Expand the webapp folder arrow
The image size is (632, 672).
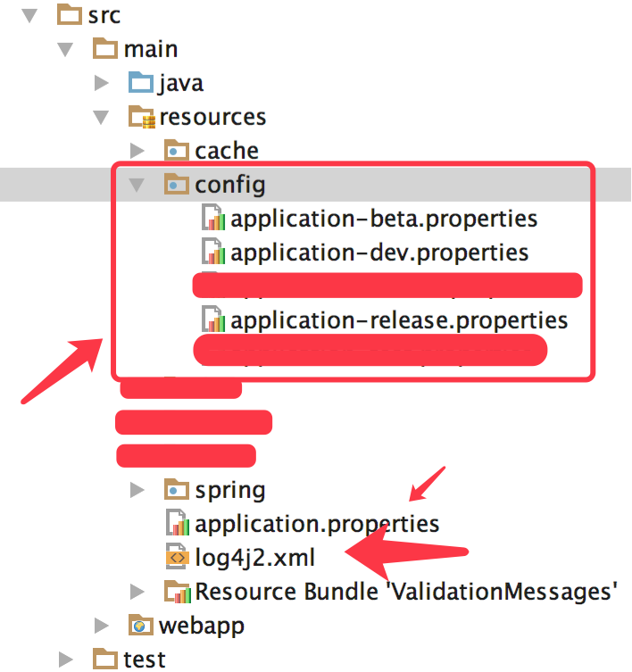coord(101,626)
